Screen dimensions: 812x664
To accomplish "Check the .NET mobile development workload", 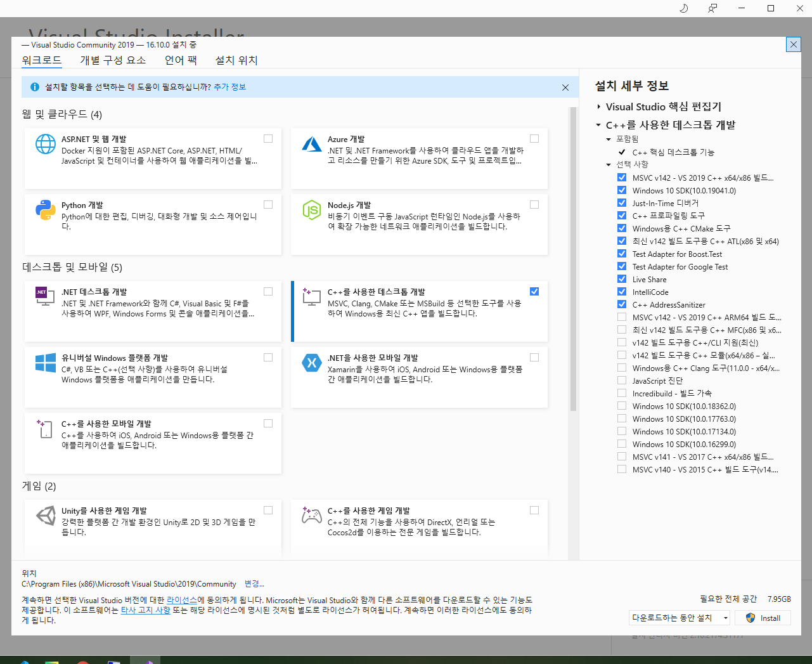I will click(x=534, y=357).
